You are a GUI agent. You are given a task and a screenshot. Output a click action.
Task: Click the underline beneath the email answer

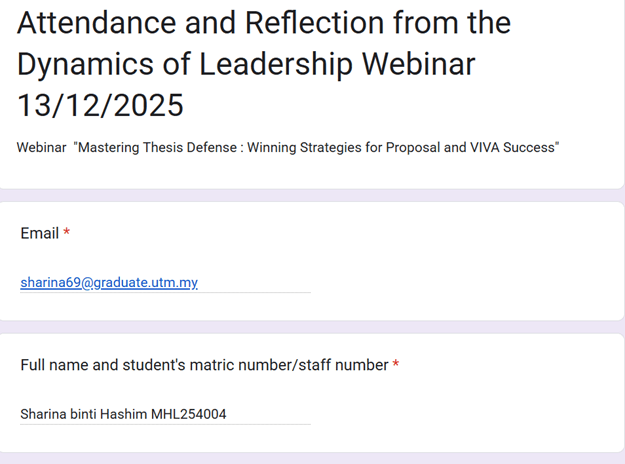(x=165, y=293)
